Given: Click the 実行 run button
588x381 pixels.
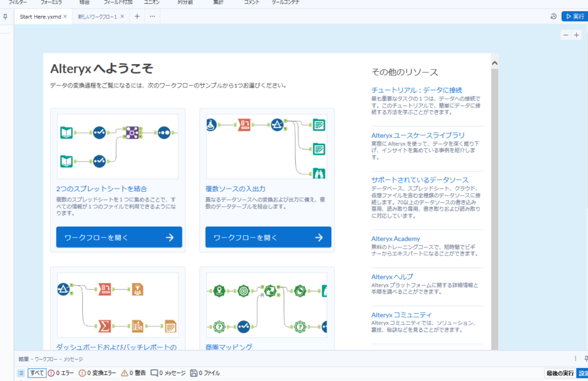Looking at the screenshot, I should (574, 17).
